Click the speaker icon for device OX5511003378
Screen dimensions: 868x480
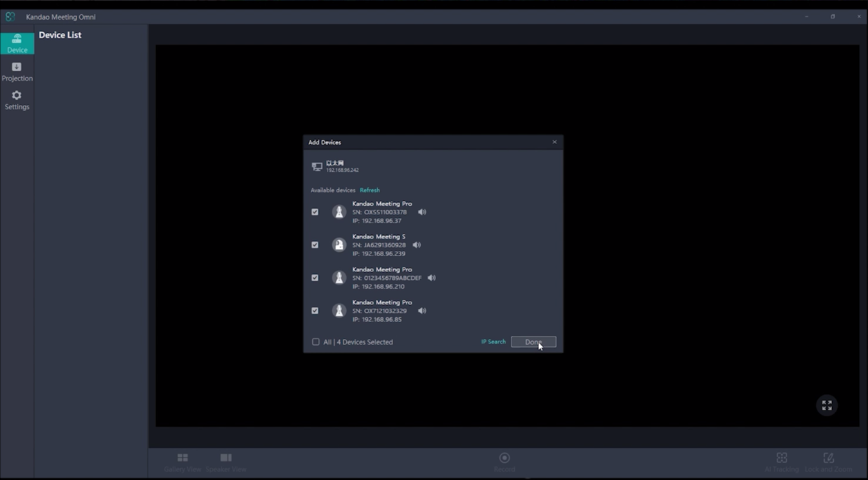click(x=422, y=212)
